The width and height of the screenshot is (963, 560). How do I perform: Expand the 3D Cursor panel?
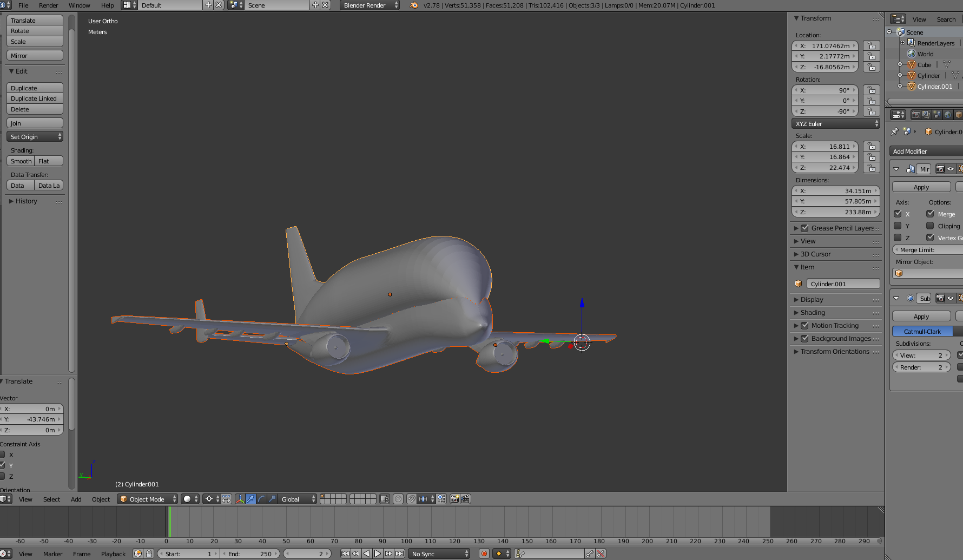(815, 254)
